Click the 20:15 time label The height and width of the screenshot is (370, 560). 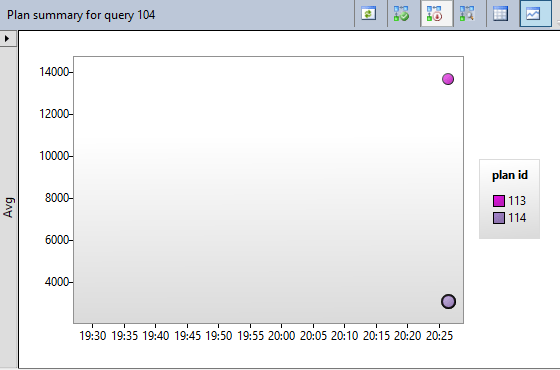[376, 336]
